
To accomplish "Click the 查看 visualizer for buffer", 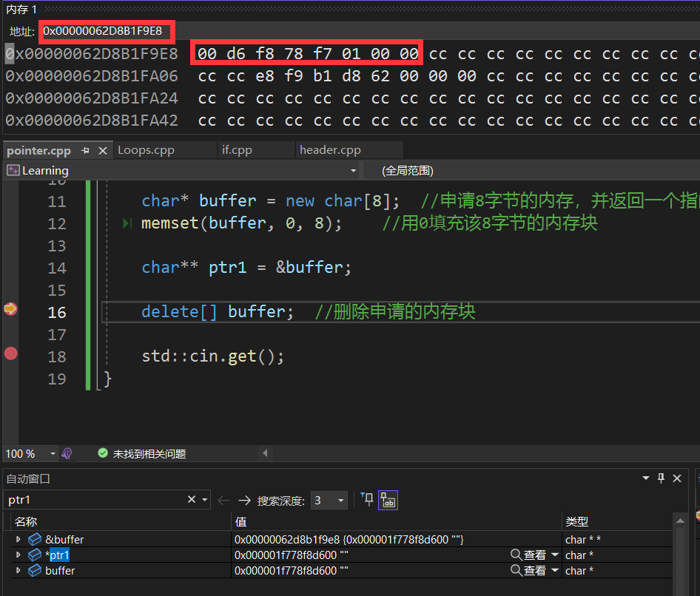I will click(528, 570).
